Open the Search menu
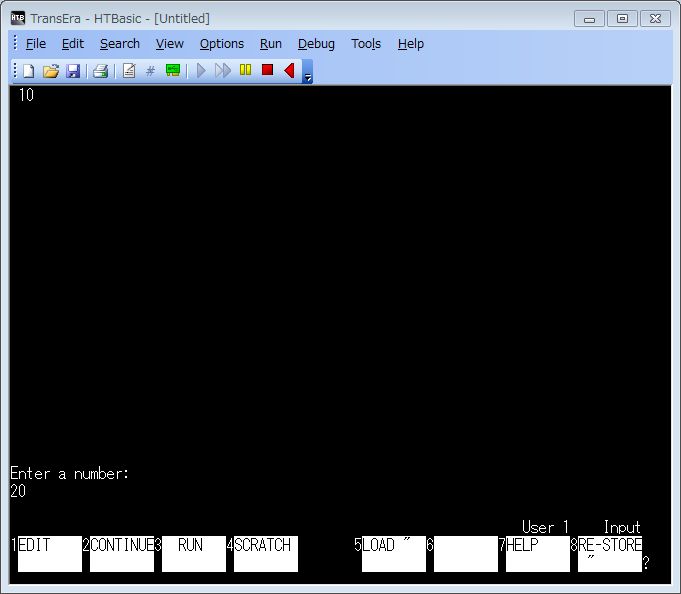The height and width of the screenshot is (594, 681). click(x=120, y=44)
